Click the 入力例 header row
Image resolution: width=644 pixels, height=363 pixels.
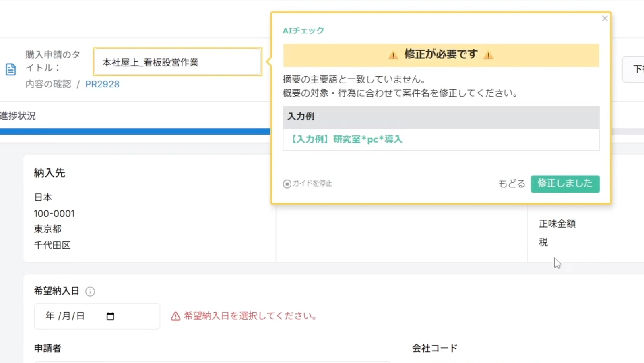(441, 117)
